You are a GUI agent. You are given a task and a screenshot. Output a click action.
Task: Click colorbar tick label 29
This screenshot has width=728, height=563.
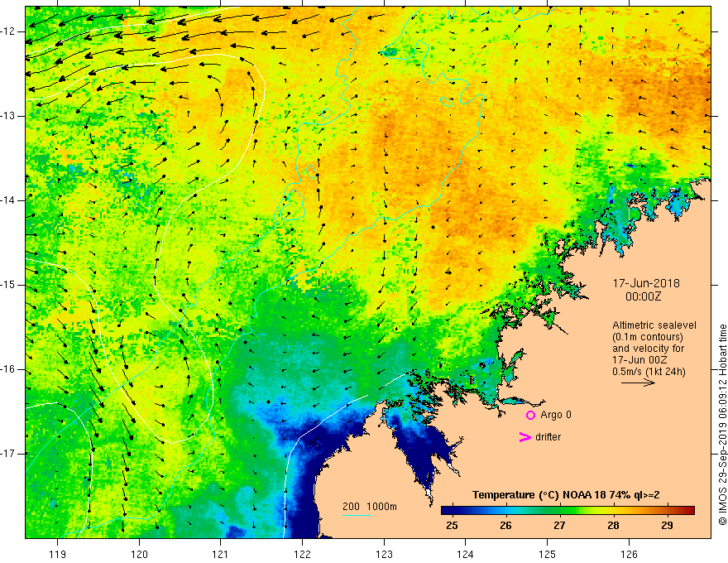(x=667, y=526)
